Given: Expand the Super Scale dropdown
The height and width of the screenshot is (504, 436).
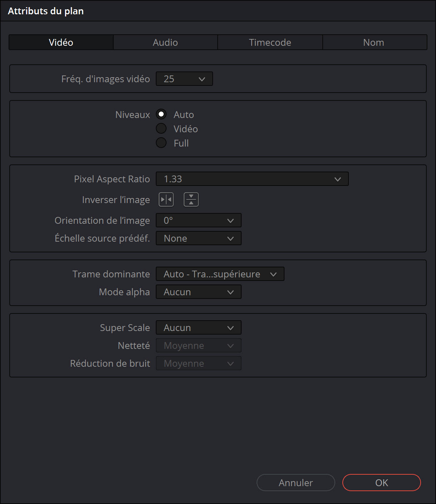Looking at the screenshot, I should pyautogui.click(x=198, y=327).
